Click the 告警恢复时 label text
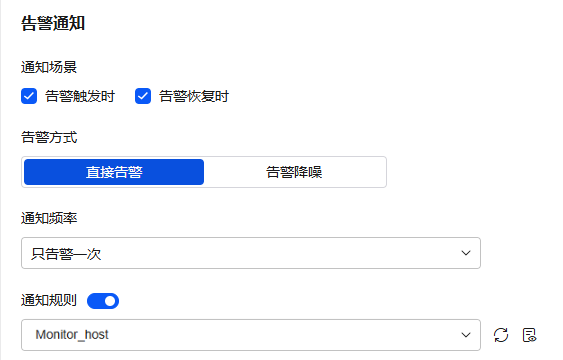 [x=194, y=97]
